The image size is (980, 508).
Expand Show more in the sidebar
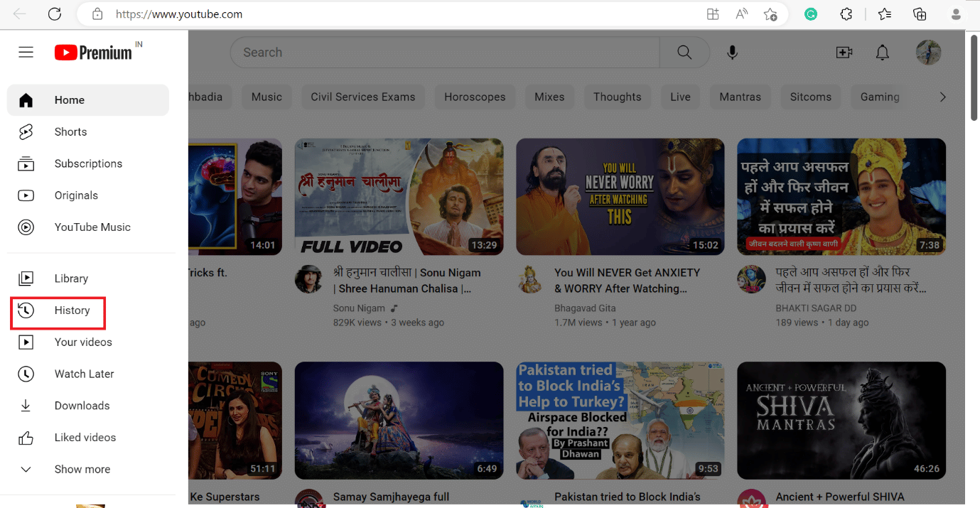(26, 469)
